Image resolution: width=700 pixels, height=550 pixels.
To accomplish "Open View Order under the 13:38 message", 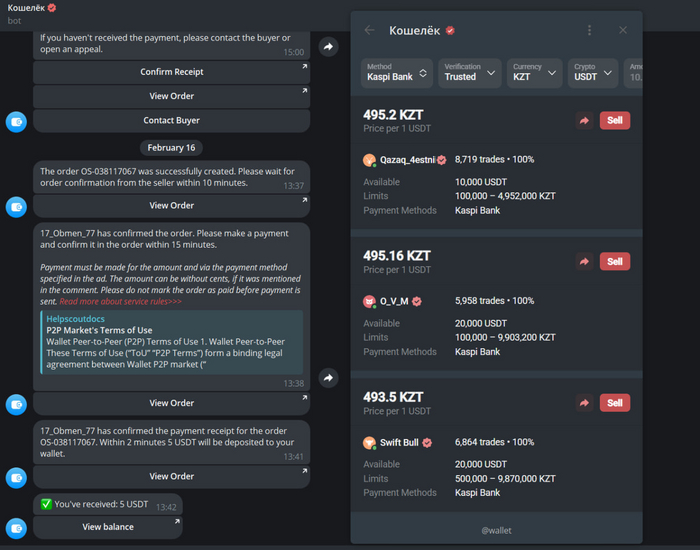I will click(171, 403).
